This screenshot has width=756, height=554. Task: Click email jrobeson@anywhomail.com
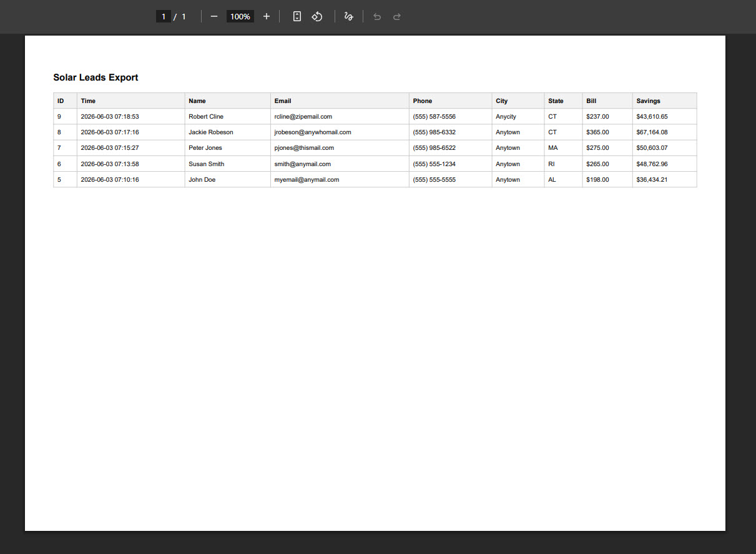[x=313, y=132]
